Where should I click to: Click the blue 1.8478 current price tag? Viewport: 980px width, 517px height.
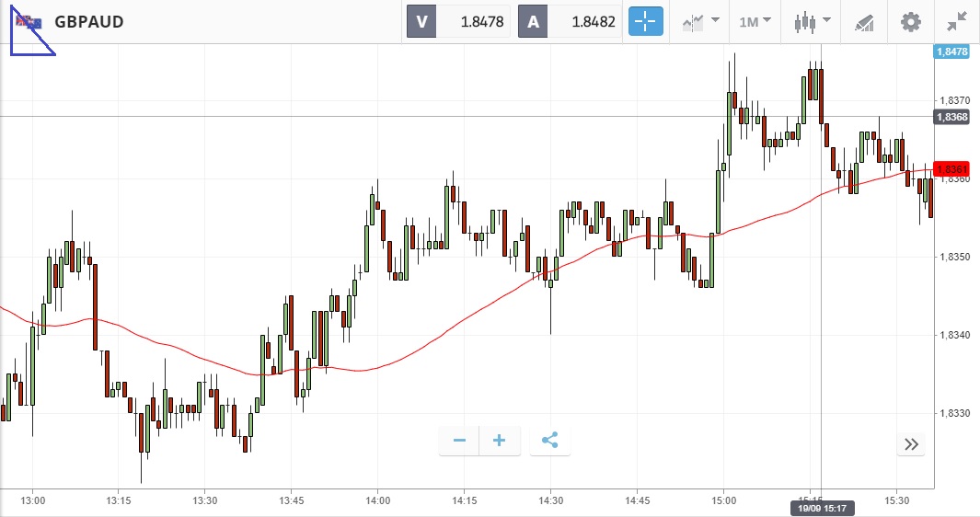click(951, 52)
